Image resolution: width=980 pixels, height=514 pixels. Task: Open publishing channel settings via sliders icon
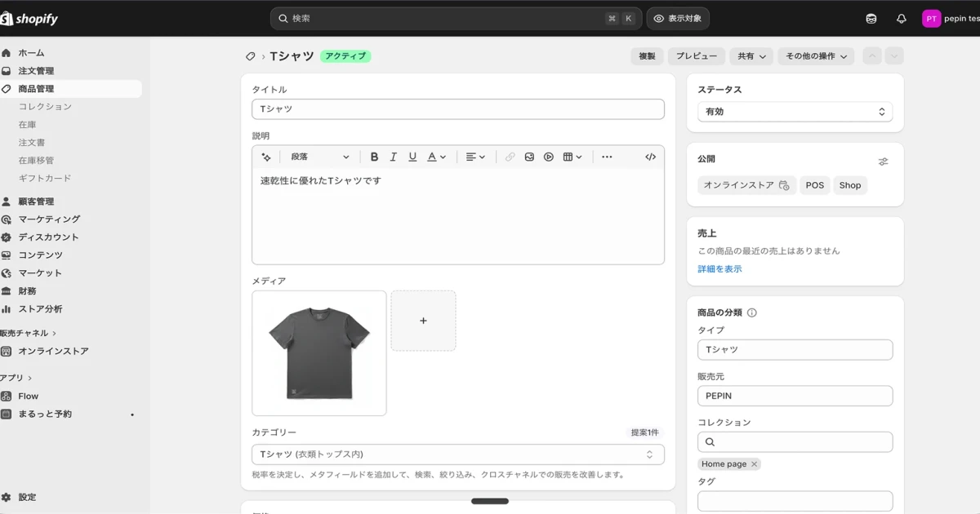click(x=883, y=161)
